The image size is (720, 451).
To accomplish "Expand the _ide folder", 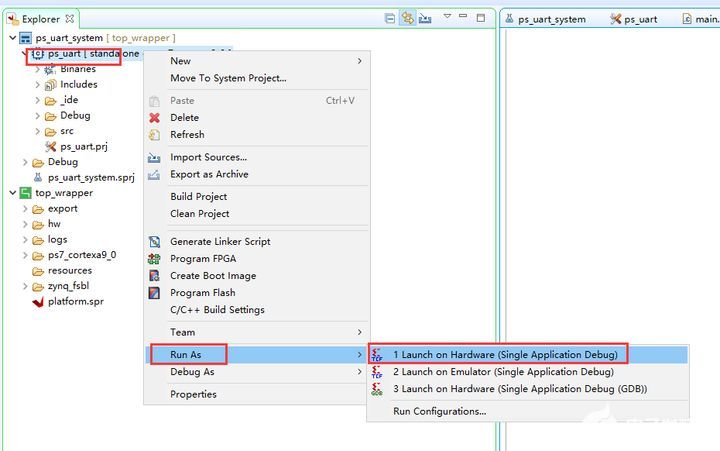I will click(38, 100).
